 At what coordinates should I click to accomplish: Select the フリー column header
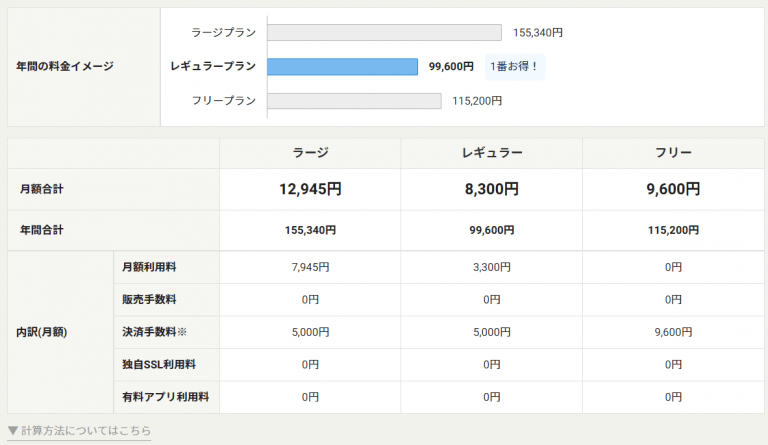point(673,153)
